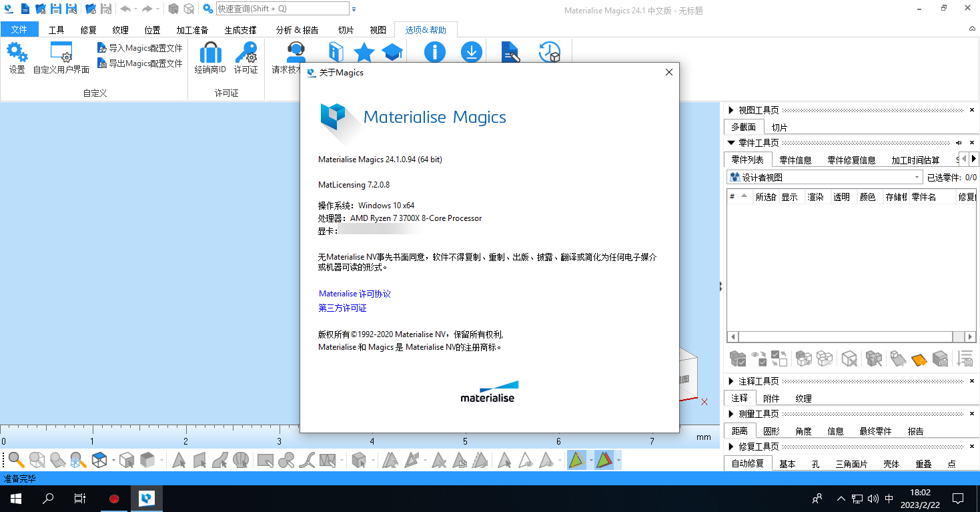Click the blue info circle ribbon icon

tap(435, 52)
